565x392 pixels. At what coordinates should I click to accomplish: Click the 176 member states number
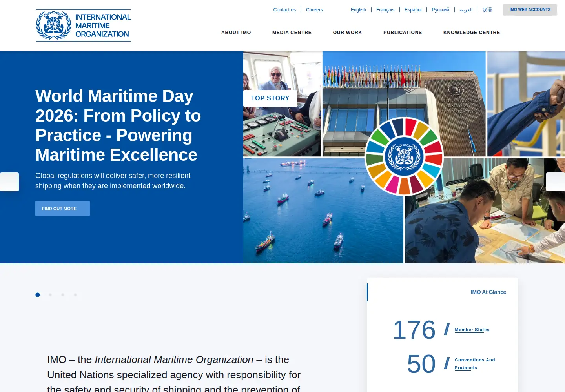click(x=414, y=330)
